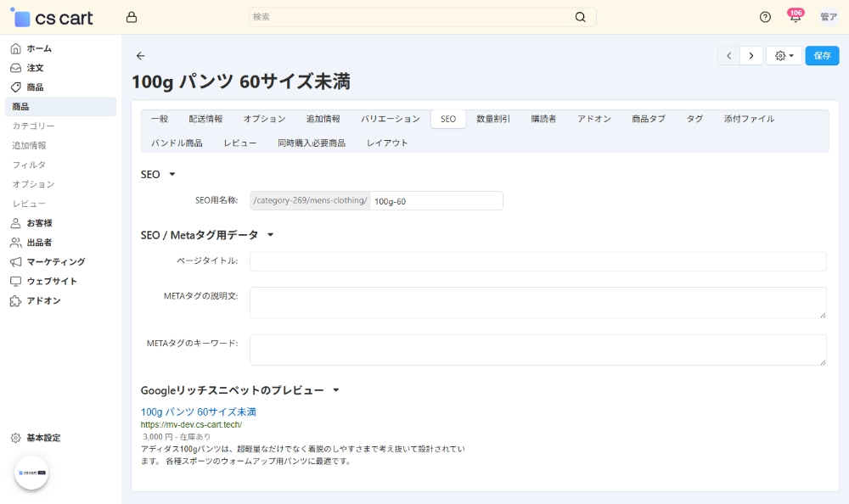This screenshot has height=504, width=849.
Task: Switch to the 数量割引 tab
Action: pyautogui.click(x=493, y=119)
